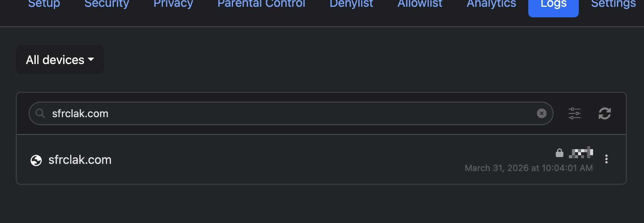Viewport: 644px width, 223px height.
Task: Click the lock icon on log entry
Action: pyautogui.click(x=560, y=153)
